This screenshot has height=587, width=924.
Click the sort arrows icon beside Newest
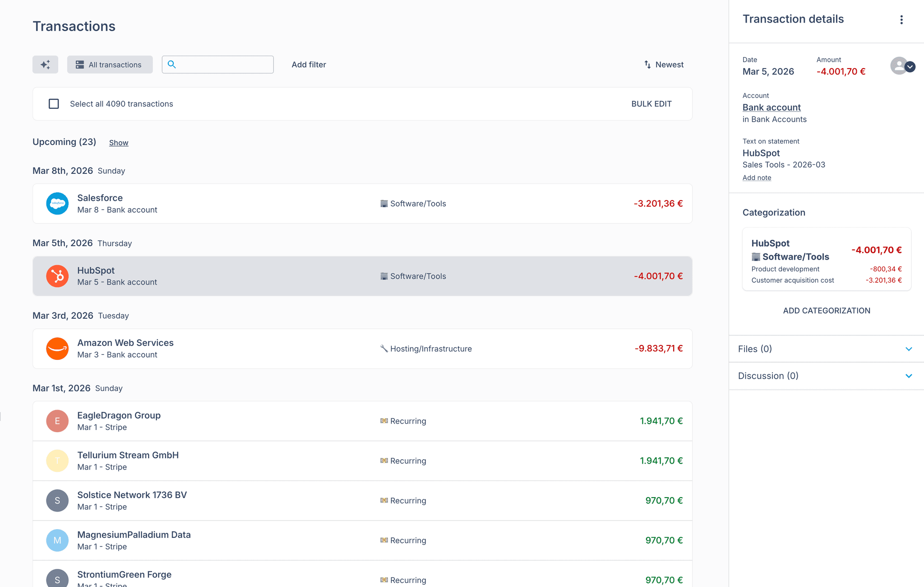[647, 65]
